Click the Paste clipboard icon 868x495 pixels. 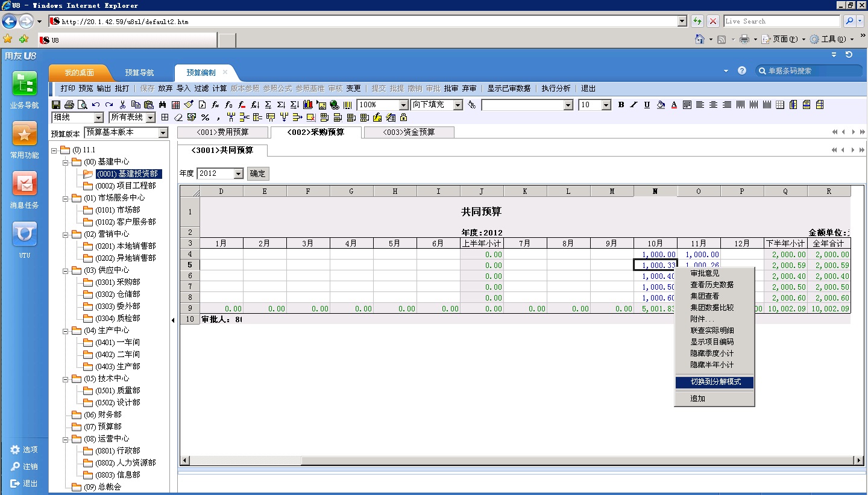tap(148, 105)
